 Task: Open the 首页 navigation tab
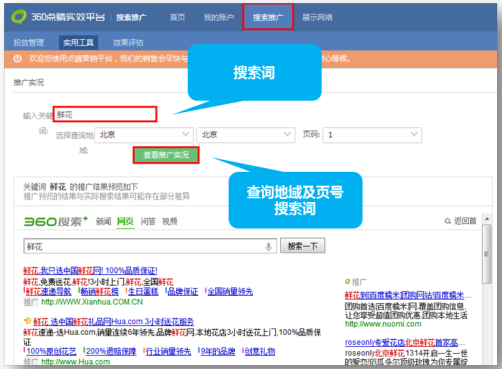177,17
